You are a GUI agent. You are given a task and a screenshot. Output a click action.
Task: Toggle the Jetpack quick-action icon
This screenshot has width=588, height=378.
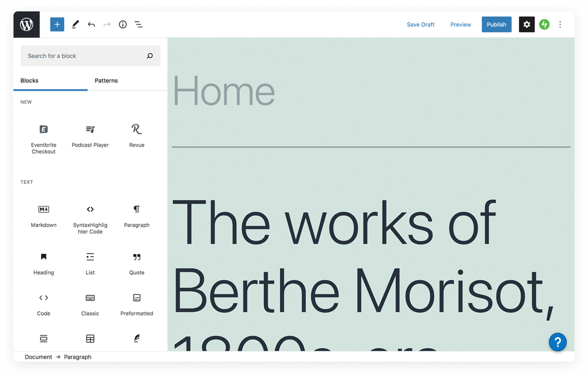point(544,25)
